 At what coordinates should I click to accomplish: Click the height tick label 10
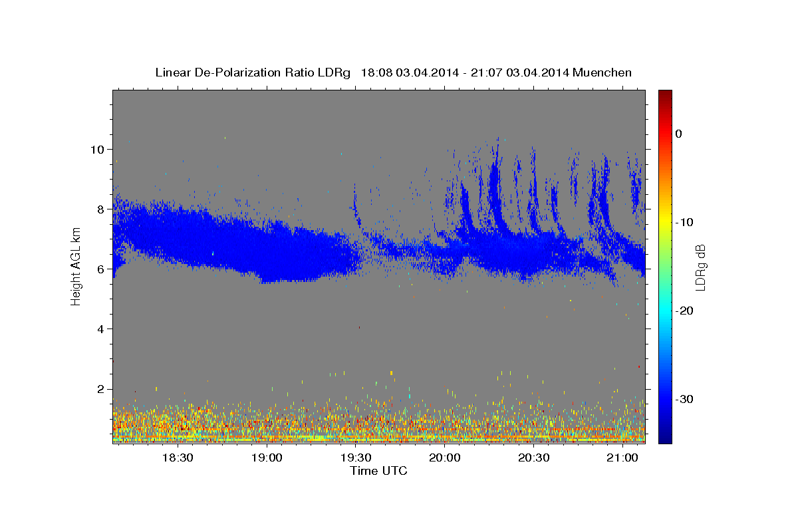click(x=96, y=149)
